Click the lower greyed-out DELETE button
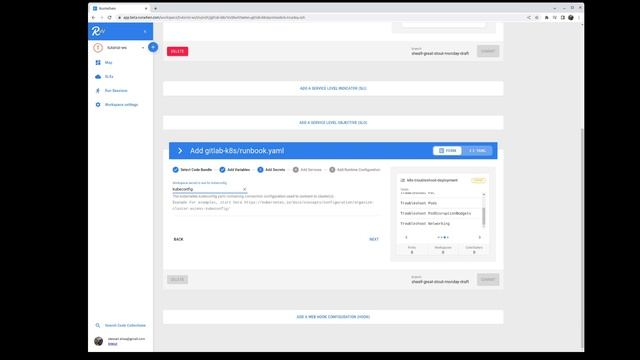Viewport: 640px width, 360px height. (x=178, y=280)
